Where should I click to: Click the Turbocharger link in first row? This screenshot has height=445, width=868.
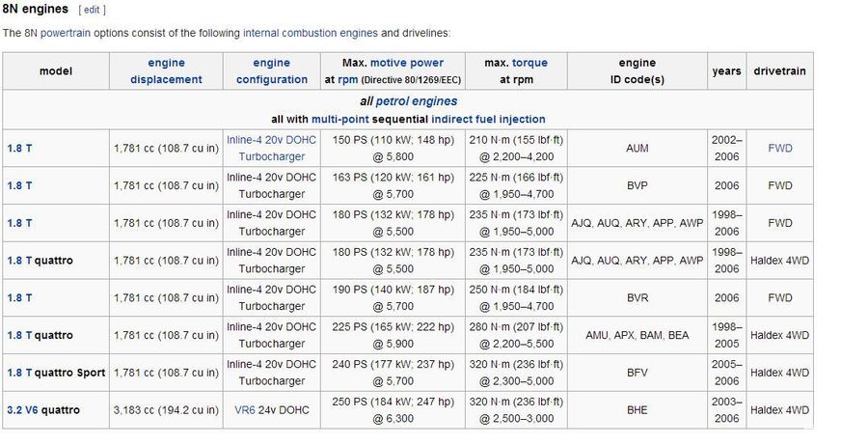click(x=271, y=156)
